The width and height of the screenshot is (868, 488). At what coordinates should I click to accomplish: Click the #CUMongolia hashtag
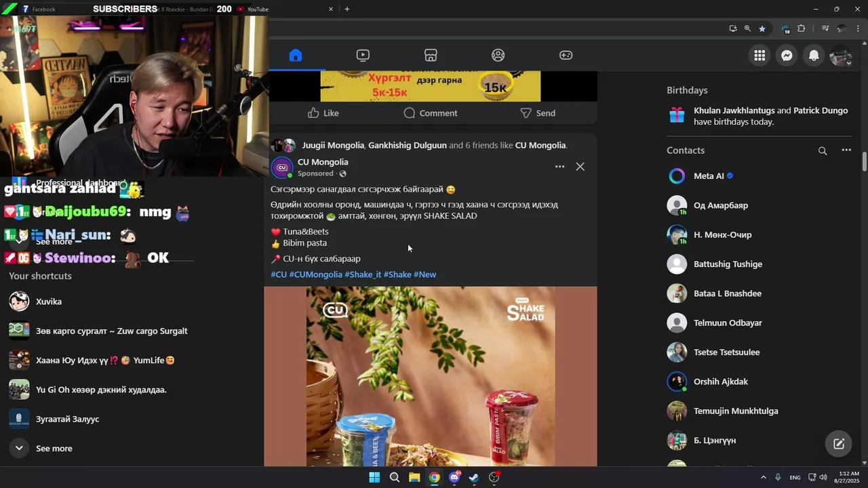[x=315, y=274]
